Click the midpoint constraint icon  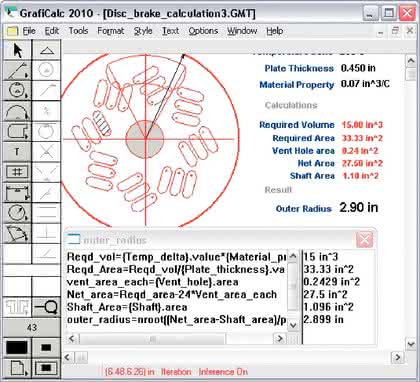pyautogui.click(x=47, y=111)
